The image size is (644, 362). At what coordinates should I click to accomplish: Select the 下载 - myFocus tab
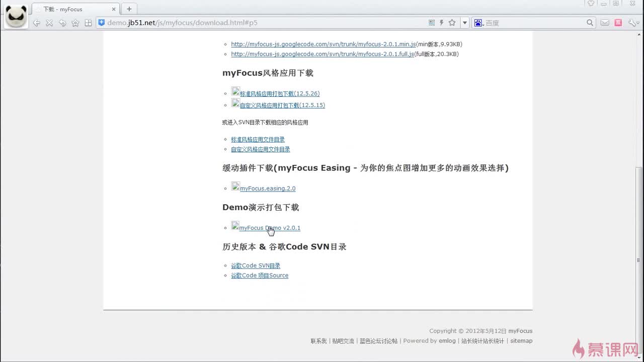pos(75,9)
